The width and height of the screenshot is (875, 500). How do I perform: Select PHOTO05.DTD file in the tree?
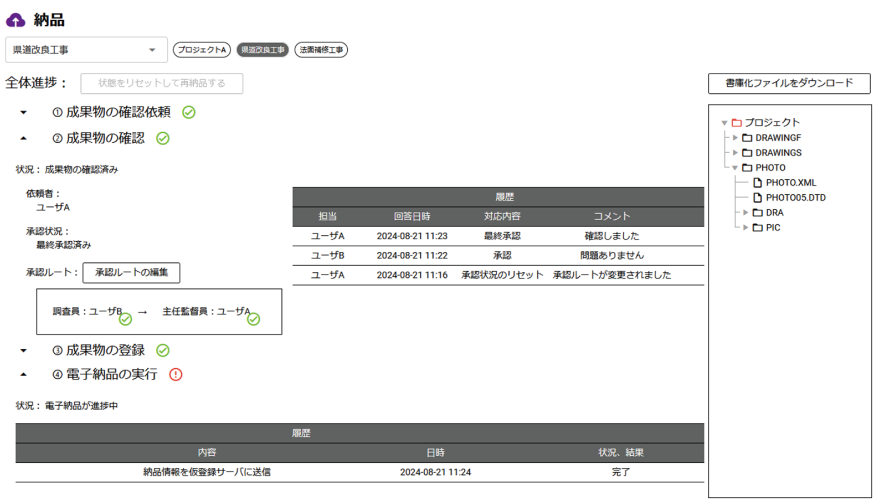click(x=795, y=198)
